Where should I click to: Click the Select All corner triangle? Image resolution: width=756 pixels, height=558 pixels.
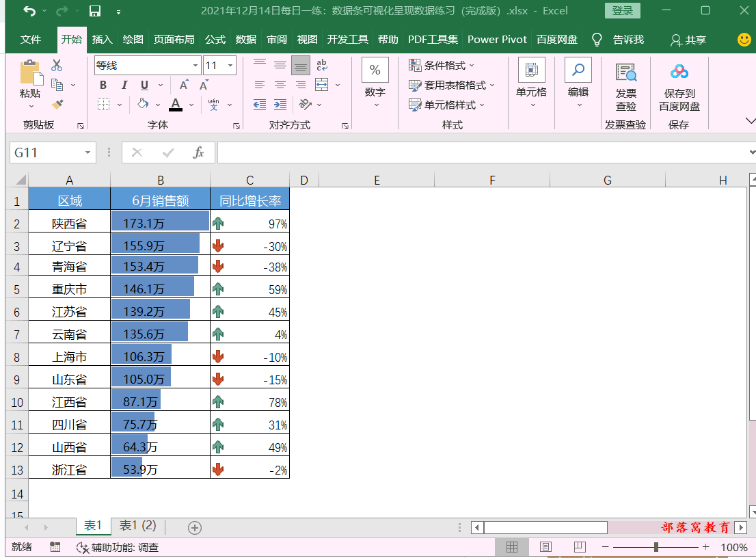click(21, 180)
